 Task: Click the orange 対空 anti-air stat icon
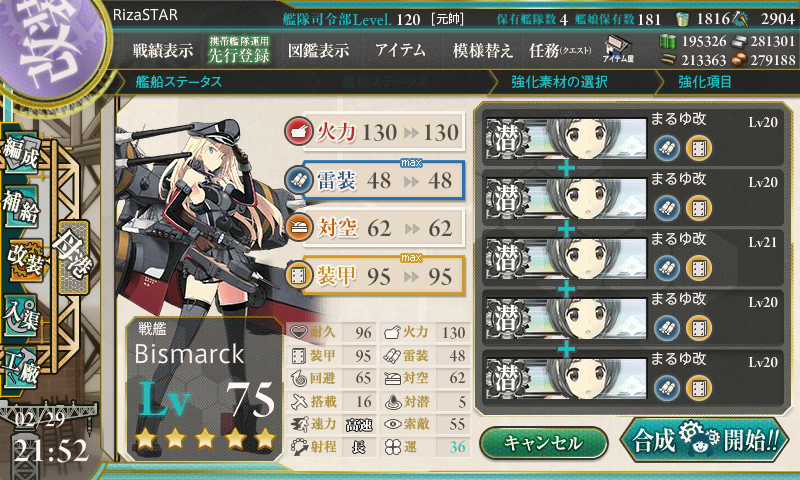298,228
